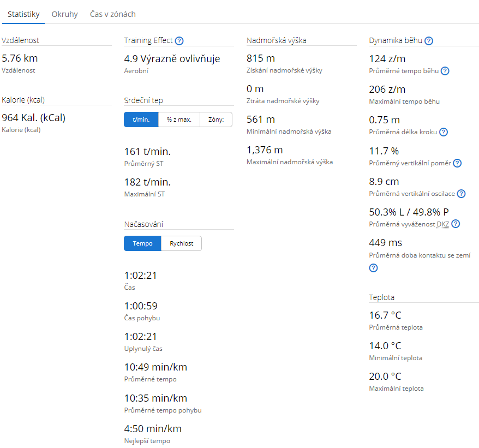The width and height of the screenshot is (479, 448).
Task: Click the 4.9 Výrazně ovlivňuje value
Action: click(172, 59)
